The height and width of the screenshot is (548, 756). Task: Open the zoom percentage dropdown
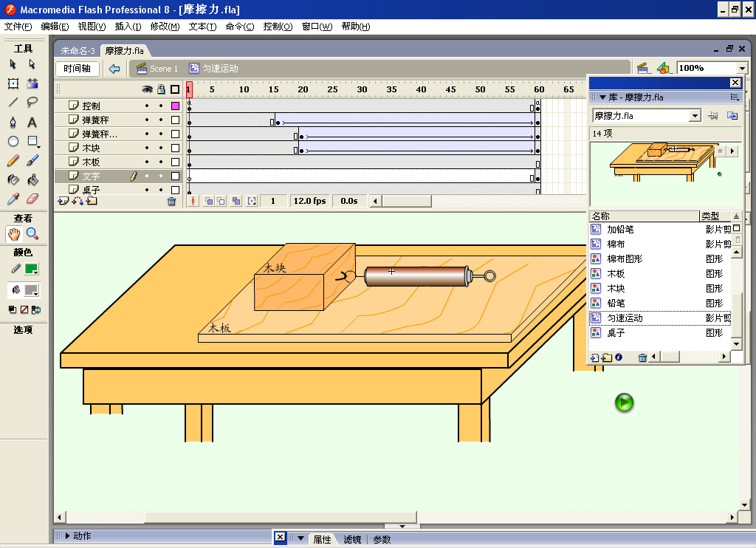(742, 69)
